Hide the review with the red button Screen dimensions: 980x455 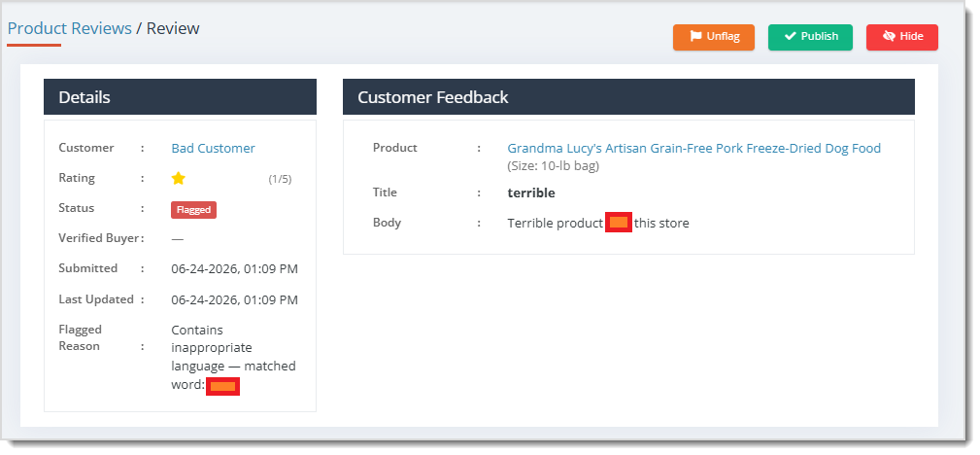pyautogui.click(x=902, y=37)
